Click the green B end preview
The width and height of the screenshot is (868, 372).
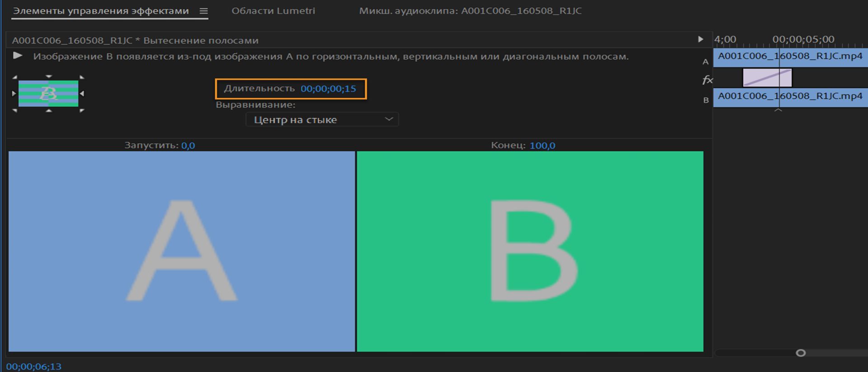[x=530, y=251]
